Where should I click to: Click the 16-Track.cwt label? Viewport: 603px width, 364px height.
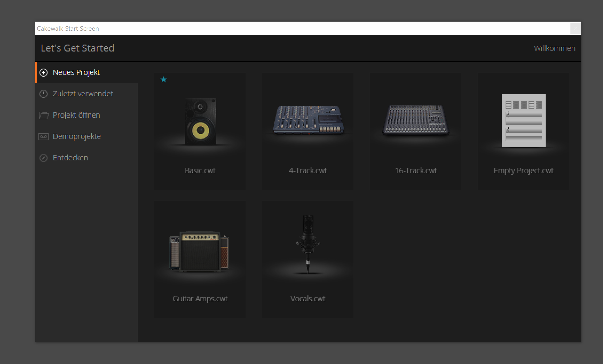point(416,171)
